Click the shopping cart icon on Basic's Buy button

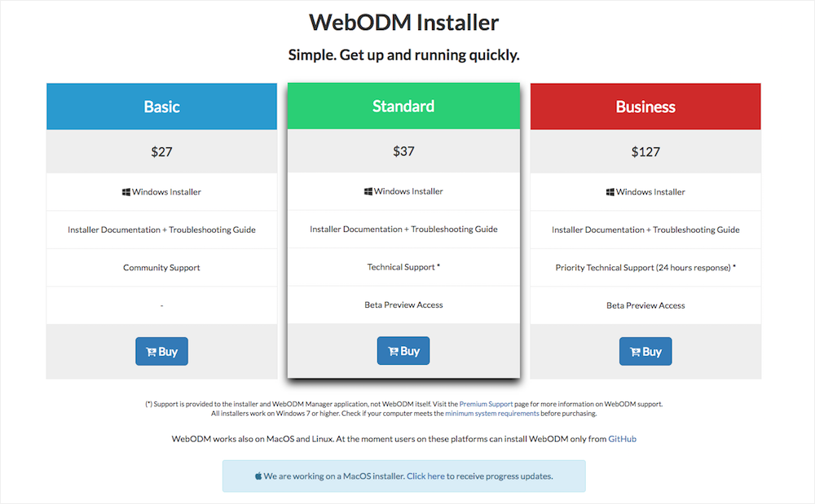[x=151, y=351]
